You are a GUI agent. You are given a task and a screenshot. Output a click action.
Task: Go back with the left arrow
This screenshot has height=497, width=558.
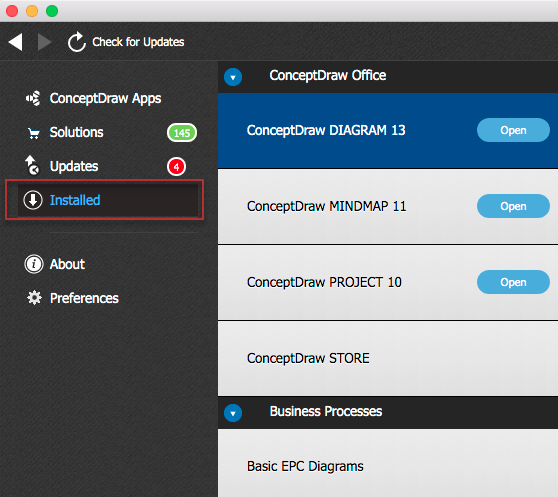point(16,42)
